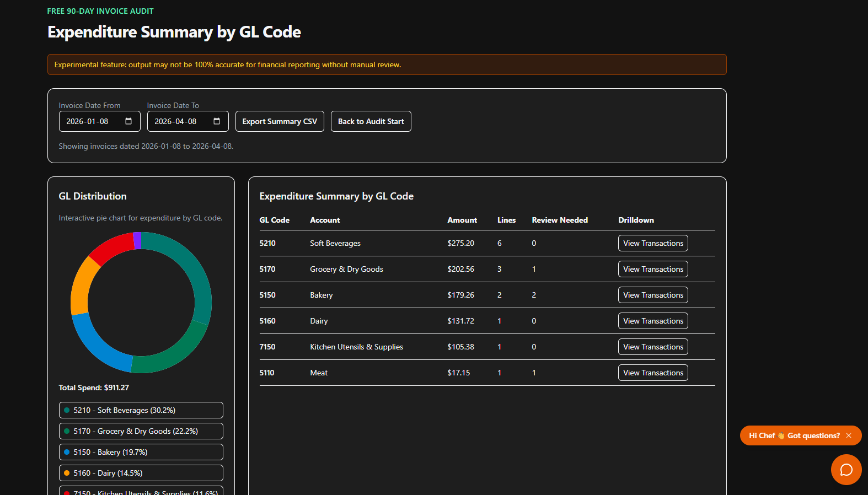
Task: Click the blue Bakery pie chart segment
Action: pyautogui.click(x=97, y=346)
